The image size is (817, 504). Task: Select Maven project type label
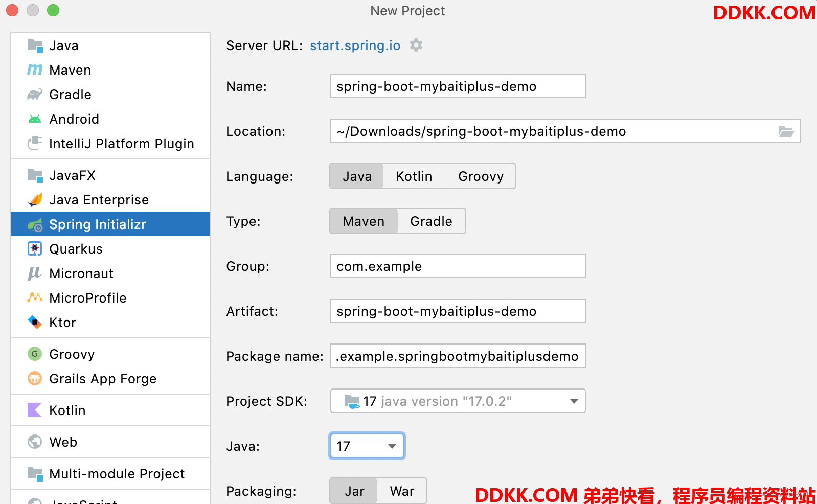coord(70,70)
